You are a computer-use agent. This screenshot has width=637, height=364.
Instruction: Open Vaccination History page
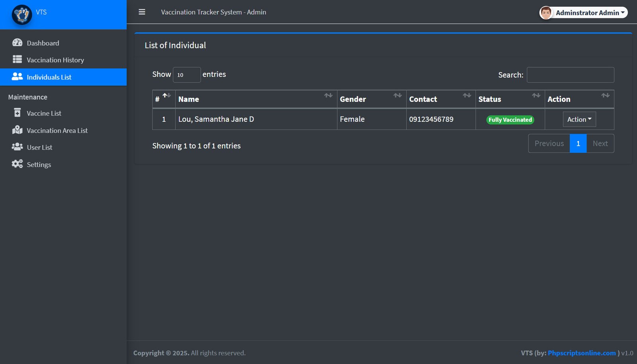[x=63, y=60]
